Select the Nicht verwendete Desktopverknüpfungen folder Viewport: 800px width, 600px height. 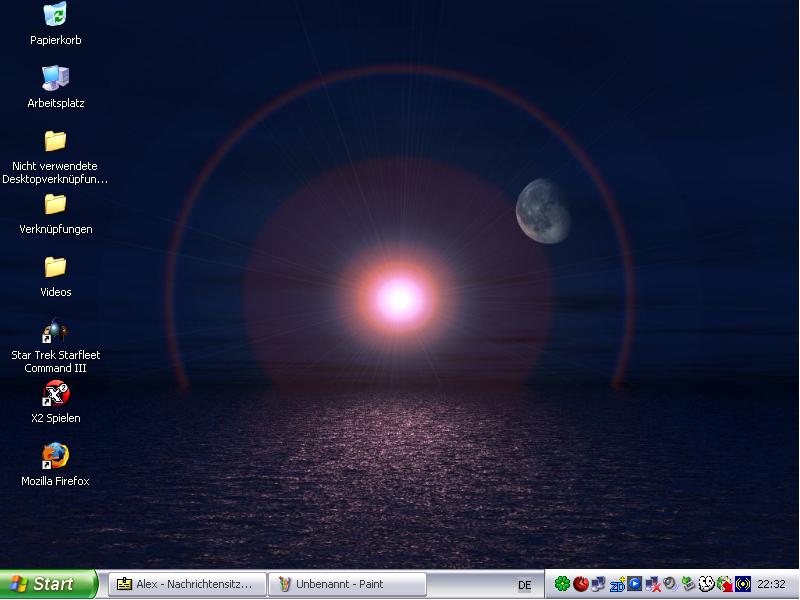point(55,141)
